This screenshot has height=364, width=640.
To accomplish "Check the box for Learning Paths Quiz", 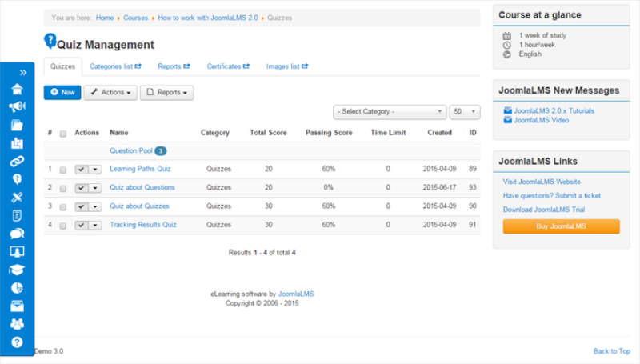I will tap(63, 170).
